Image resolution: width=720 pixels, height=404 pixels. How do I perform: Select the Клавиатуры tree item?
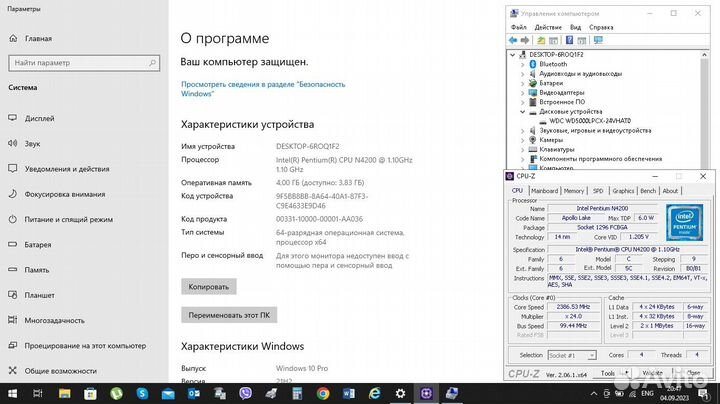click(557, 150)
